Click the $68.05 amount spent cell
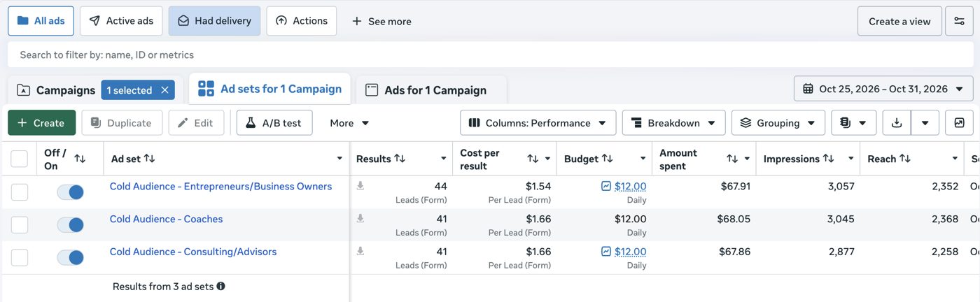Screen dimensions: 980x302 click(734, 219)
